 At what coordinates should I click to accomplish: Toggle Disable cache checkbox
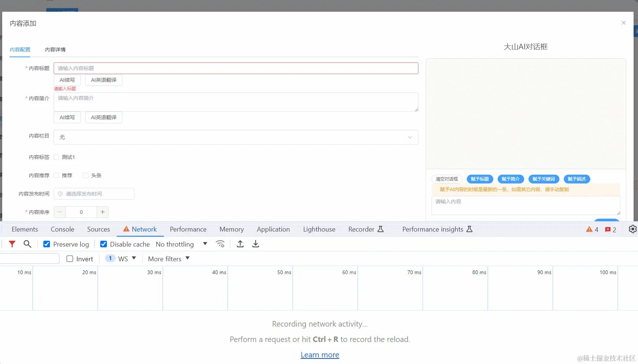(x=104, y=244)
